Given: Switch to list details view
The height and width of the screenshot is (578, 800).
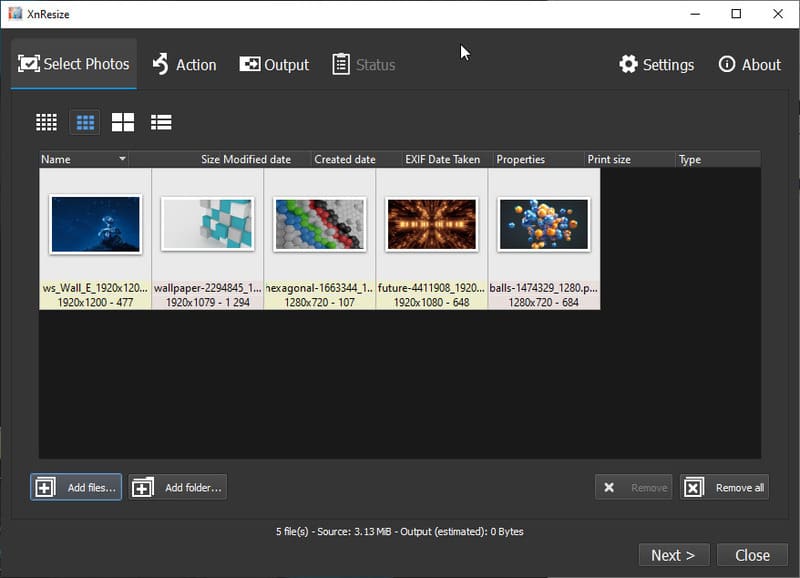Looking at the screenshot, I should (161, 122).
